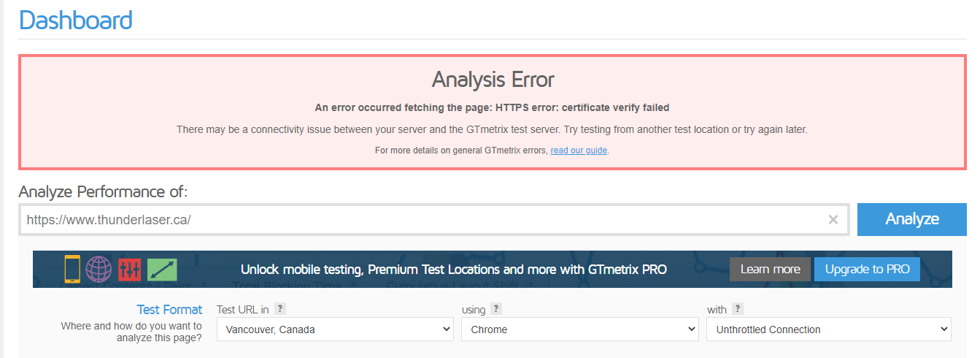Image resolution: width=980 pixels, height=358 pixels.
Task: Click the Dashboard page heading
Action: (76, 20)
